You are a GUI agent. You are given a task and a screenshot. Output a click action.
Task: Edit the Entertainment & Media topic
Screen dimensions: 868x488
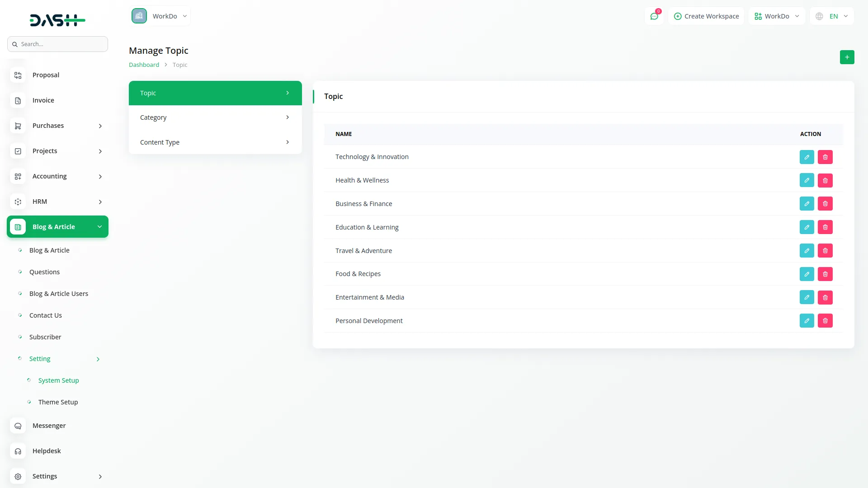pyautogui.click(x=807, y=297)
